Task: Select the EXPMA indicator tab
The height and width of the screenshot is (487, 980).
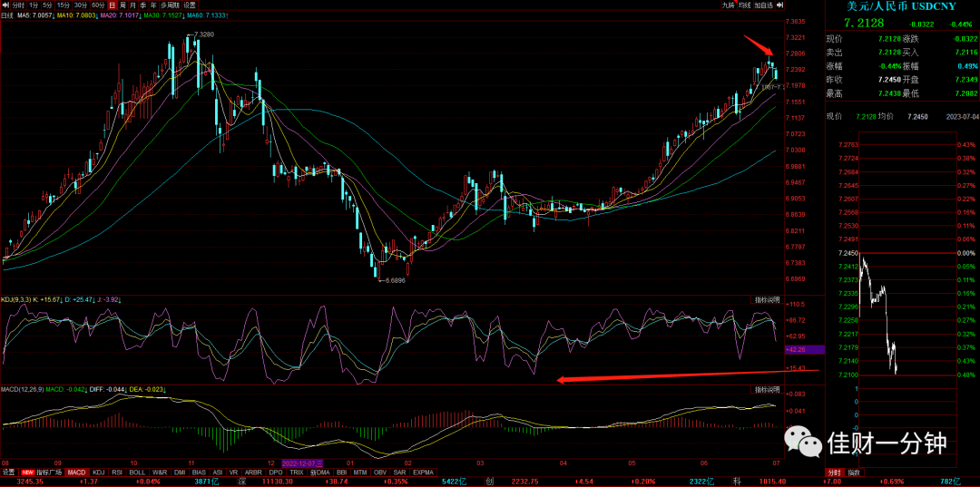Action: click(x=423, y=472)
